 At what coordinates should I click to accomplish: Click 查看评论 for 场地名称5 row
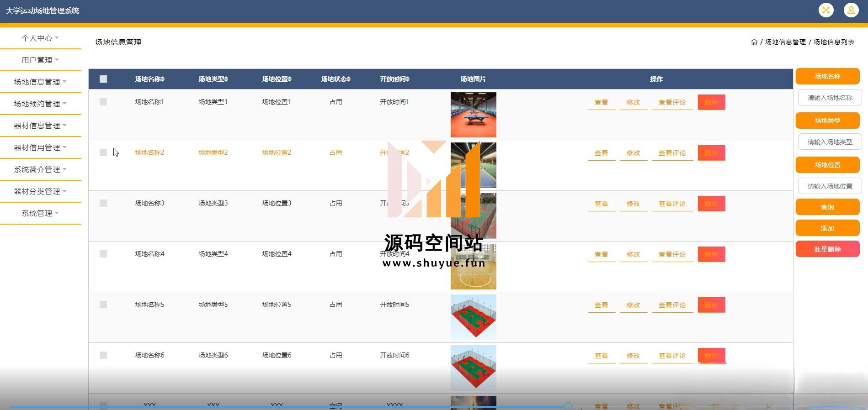click(672, 305)
